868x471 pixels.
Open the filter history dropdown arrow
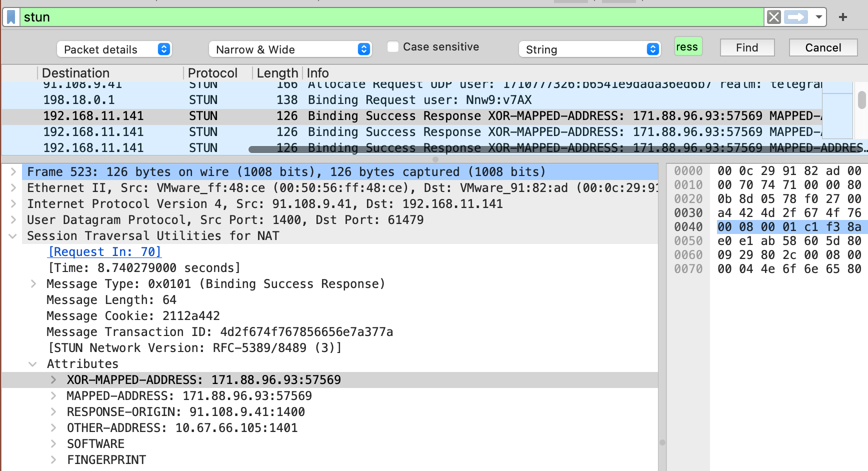pyautogui.click(x=818, y=17)
